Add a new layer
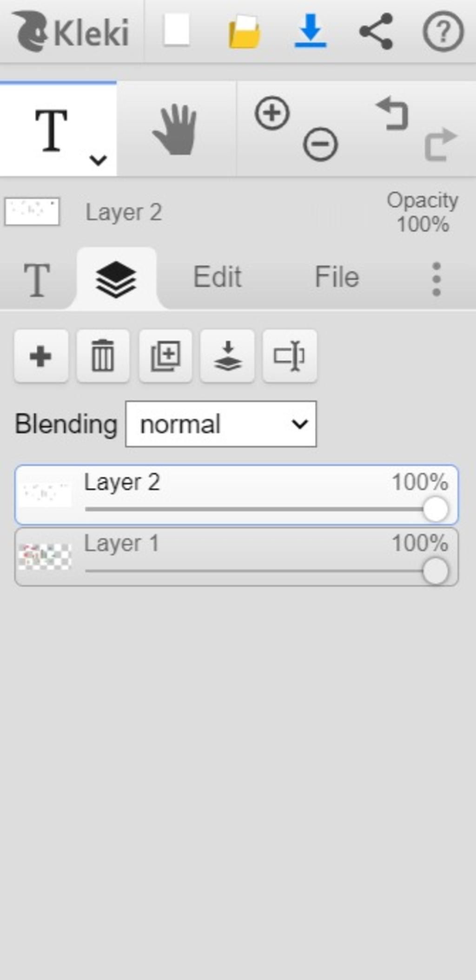Viewport: 476px width, 980px height. click(41, 356)
